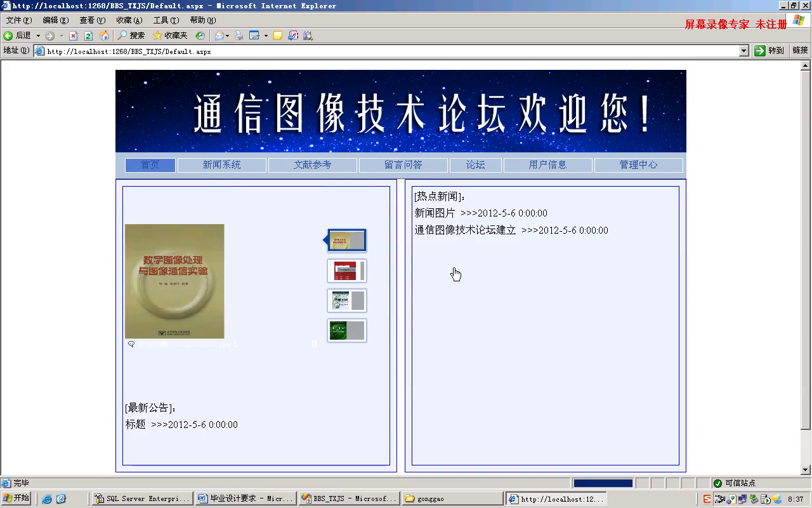This screenshot has height=508, width=812.
Task: Click the History toolbar icon
Action: (200, 36)
